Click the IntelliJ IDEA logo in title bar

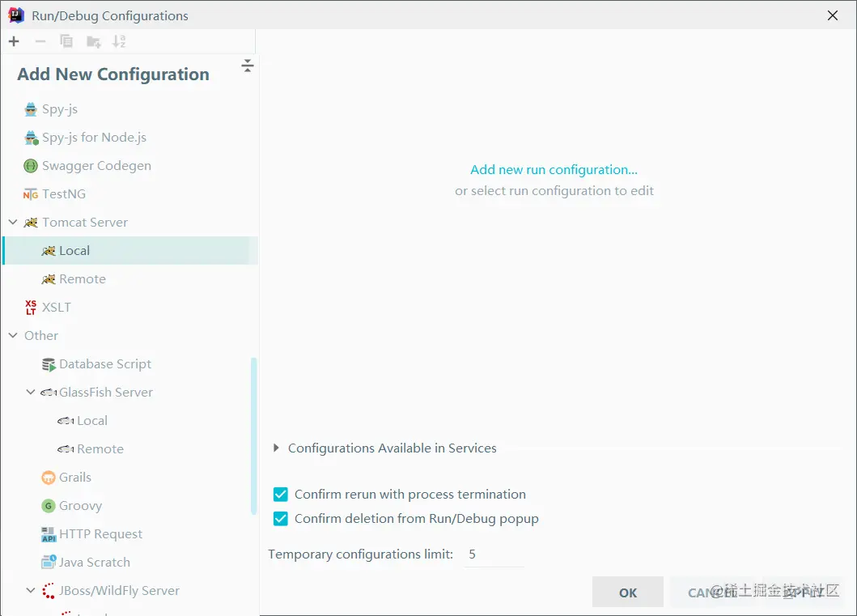pyautogui.click(x=16, y=15)
